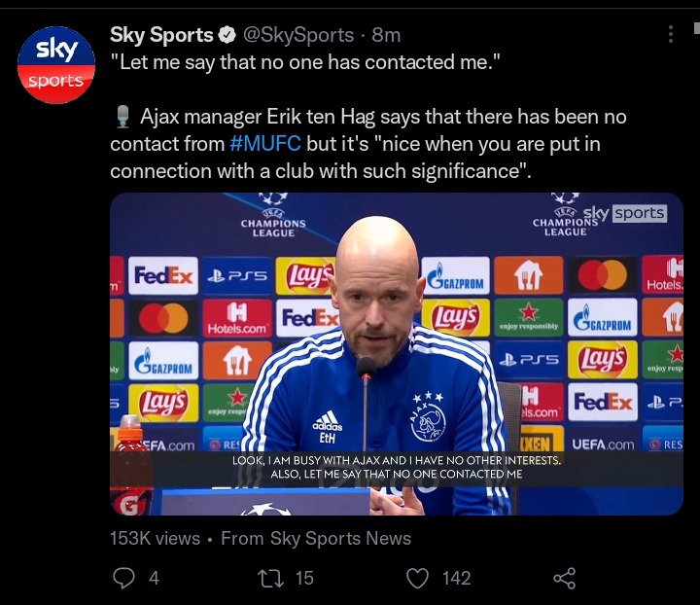Open the @SkySports handle link
The image size is (700, 605).
click(298, 35)
